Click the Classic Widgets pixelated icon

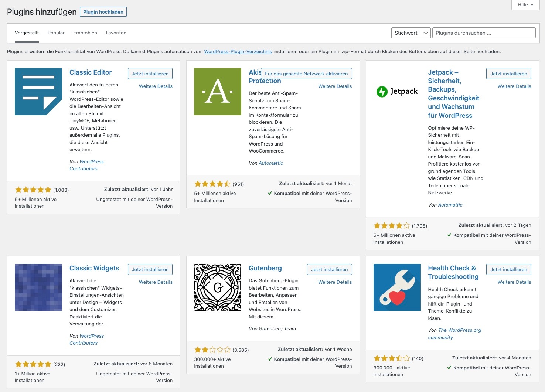[38, 287]
